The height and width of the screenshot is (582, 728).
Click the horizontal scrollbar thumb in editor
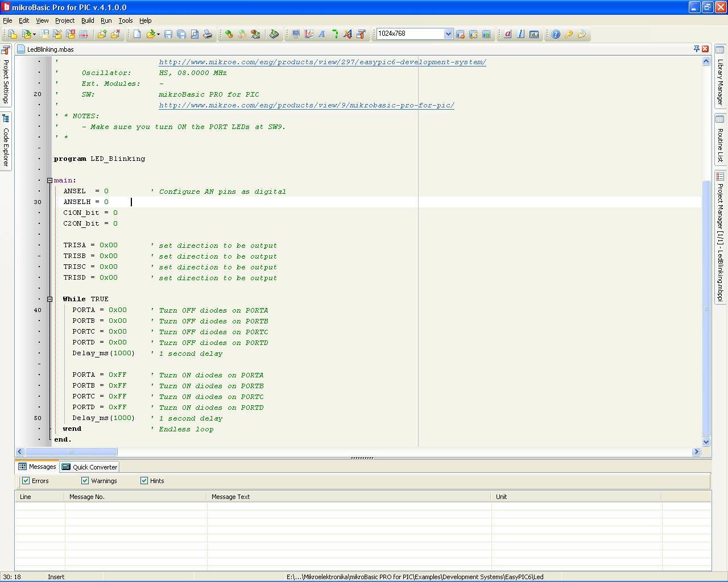[x=71, y=452]
